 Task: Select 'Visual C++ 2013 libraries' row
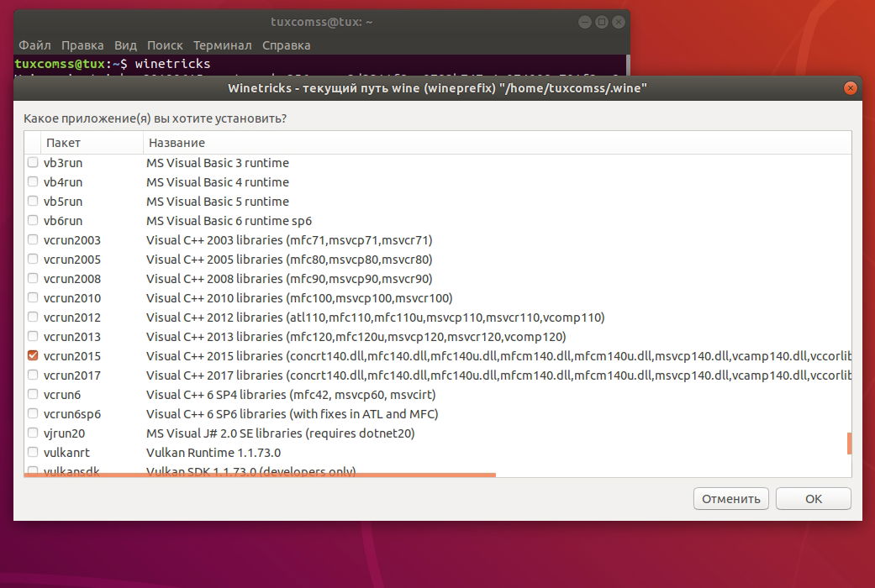click(x=438, y=336)
